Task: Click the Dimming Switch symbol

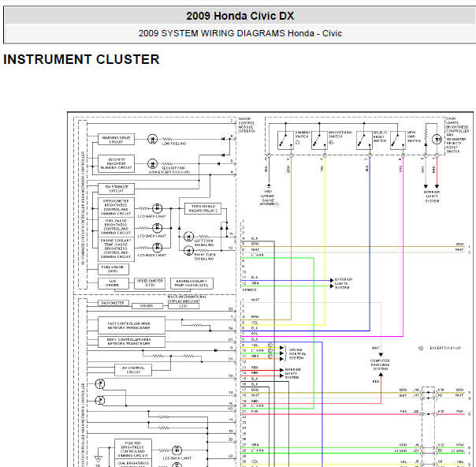Action: (285, 140)
